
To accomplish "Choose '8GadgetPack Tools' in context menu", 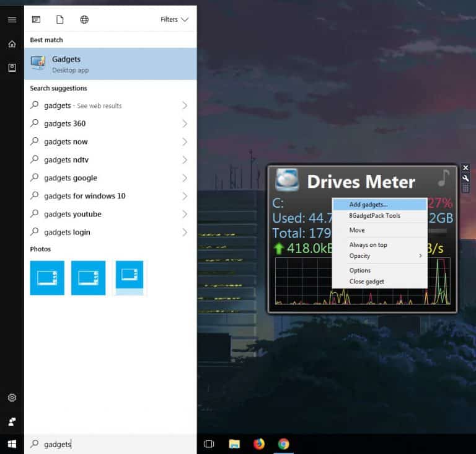I will click(380, 215).
